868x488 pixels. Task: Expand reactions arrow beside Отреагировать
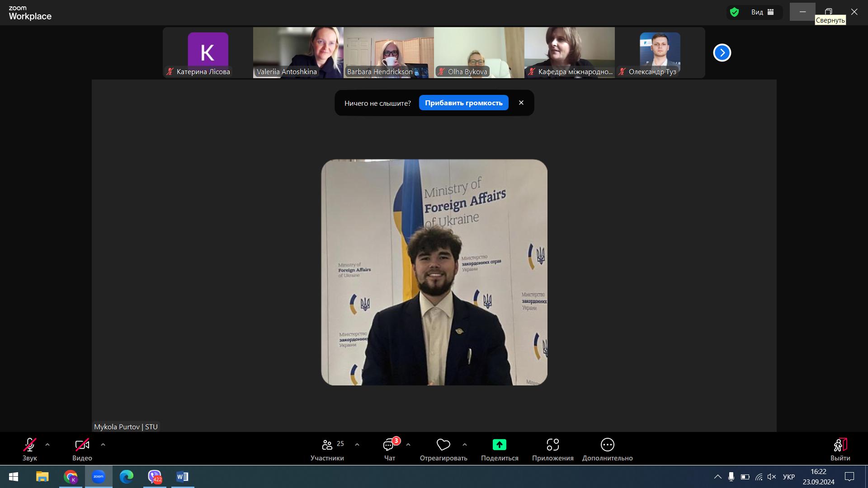[465, 445]
